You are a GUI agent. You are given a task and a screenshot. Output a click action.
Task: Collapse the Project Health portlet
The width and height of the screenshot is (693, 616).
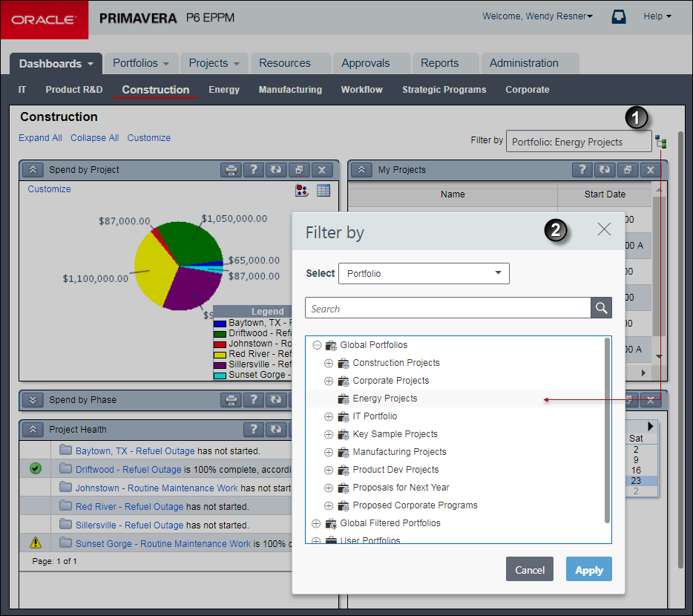[33, 430]
